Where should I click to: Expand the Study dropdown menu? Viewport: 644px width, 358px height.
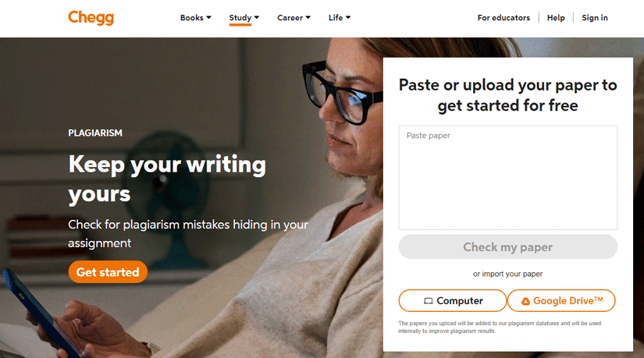244,18
